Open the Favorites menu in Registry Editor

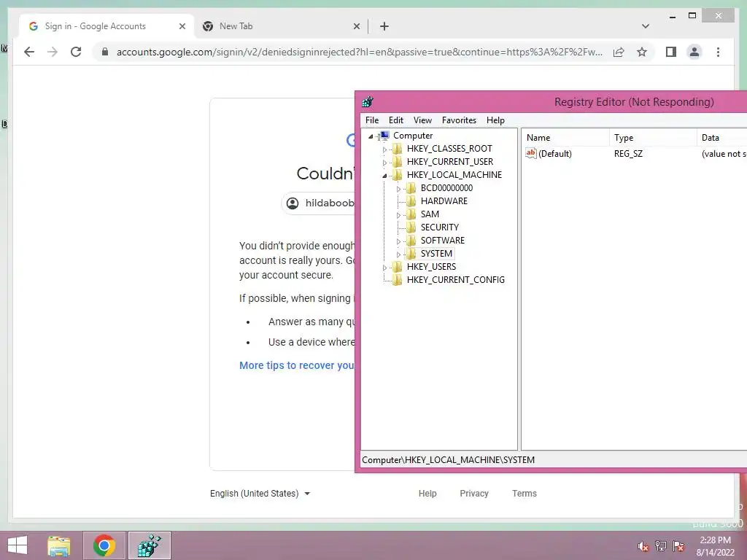pos(459,120)
